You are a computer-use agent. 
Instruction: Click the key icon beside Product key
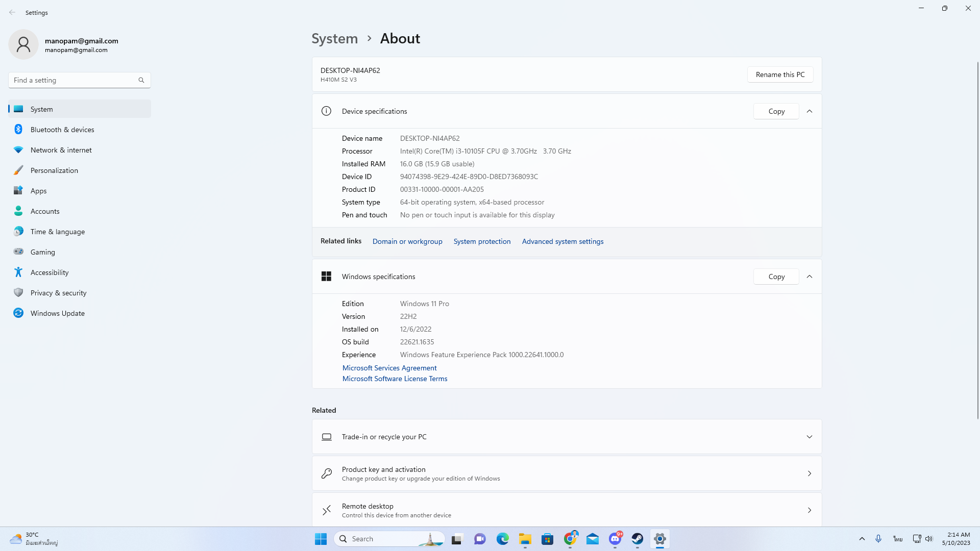(327, 473)
